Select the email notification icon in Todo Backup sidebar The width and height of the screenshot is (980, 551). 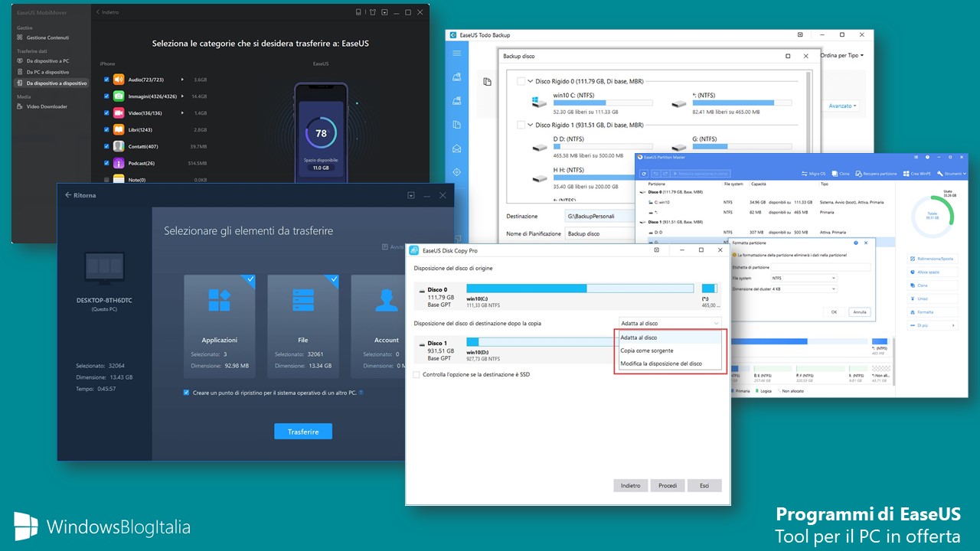pyautogui.click(x=456, y=148)
